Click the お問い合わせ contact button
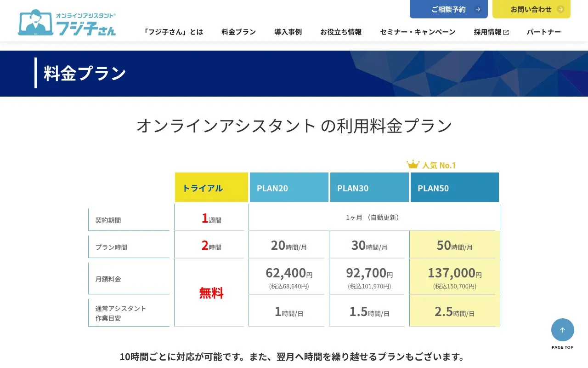Screen dimensions: 588x368 [x=531, y=9]
